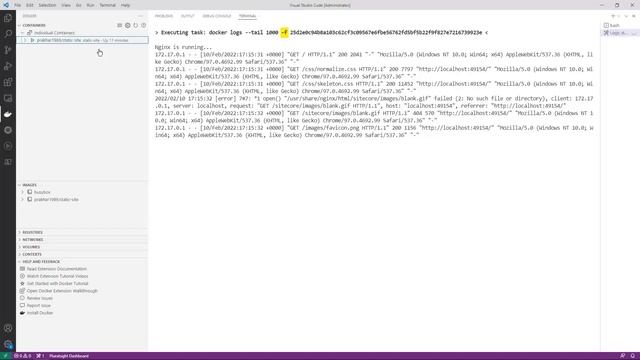The width and height of the screenshot is (640, 360).
Task: Click Review Issues link
Action: point(40,298)
